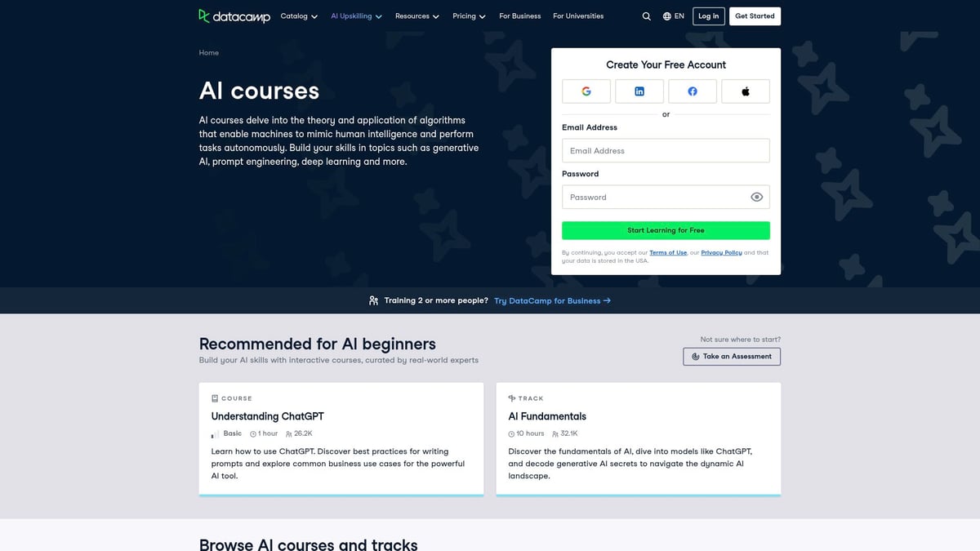Open the Understanding ChatGPT course title
980x551 pixels.
click(268, 416)
